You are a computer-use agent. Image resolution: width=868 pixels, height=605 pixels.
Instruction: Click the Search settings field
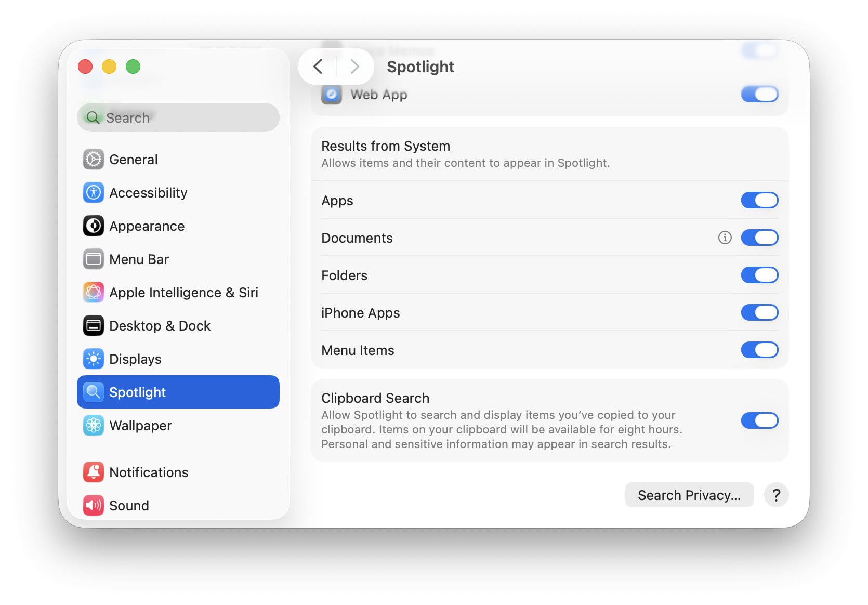(x=178, y=117)
